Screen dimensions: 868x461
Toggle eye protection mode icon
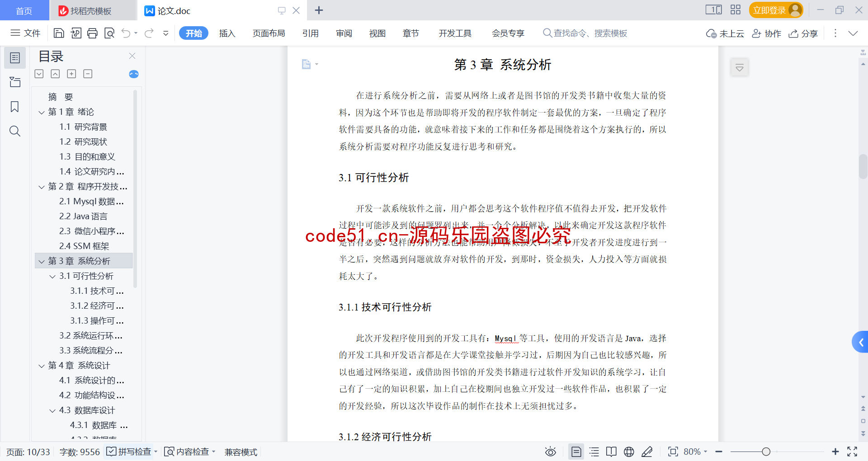coord(550,452)
